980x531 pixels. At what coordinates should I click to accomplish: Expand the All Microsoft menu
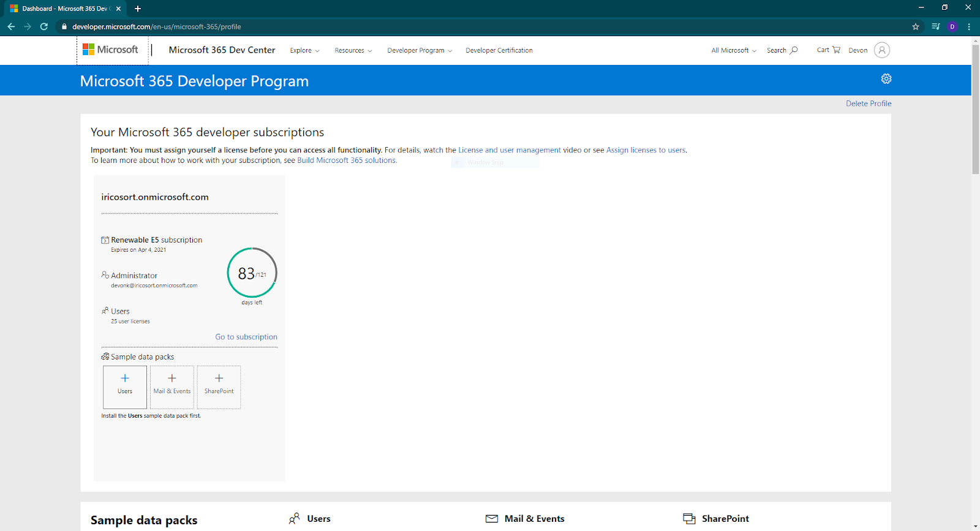[x=734, y=50]
